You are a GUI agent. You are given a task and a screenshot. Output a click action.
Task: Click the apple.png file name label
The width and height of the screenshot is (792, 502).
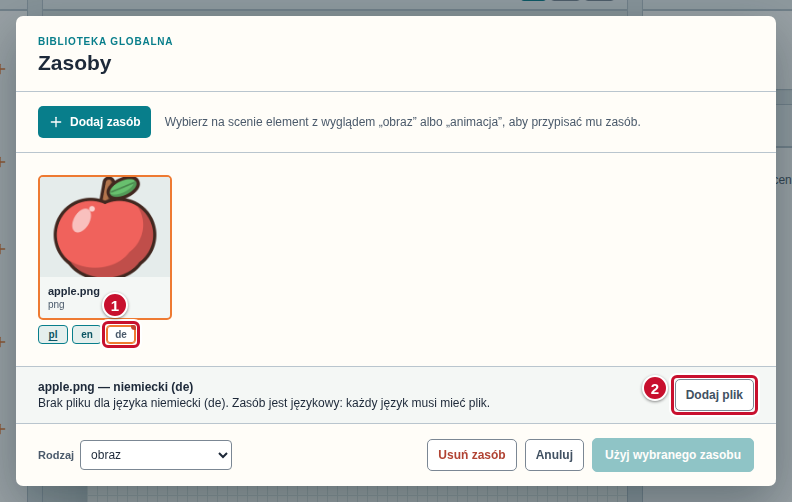(74, 291)
